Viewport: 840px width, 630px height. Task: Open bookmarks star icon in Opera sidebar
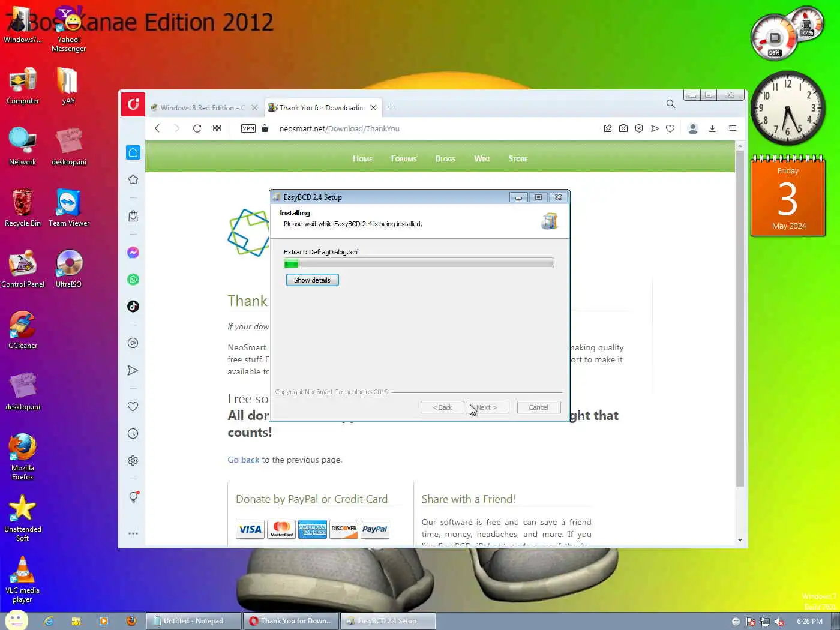(133, 179)
